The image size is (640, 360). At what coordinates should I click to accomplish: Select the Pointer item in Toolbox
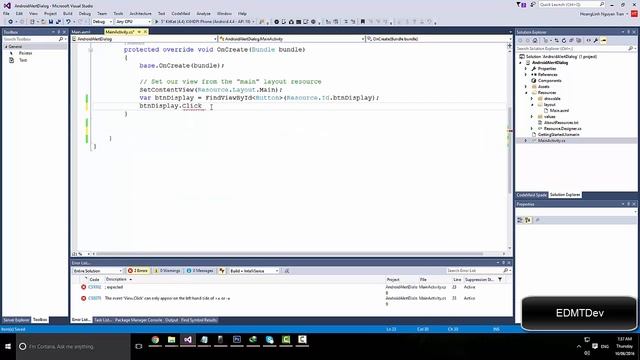(25, 53)
